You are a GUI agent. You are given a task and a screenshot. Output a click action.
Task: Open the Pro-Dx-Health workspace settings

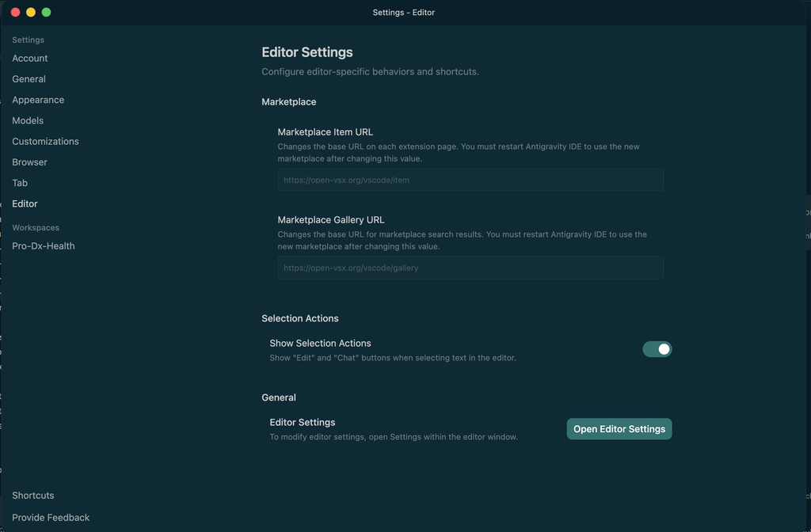[44, 246]
